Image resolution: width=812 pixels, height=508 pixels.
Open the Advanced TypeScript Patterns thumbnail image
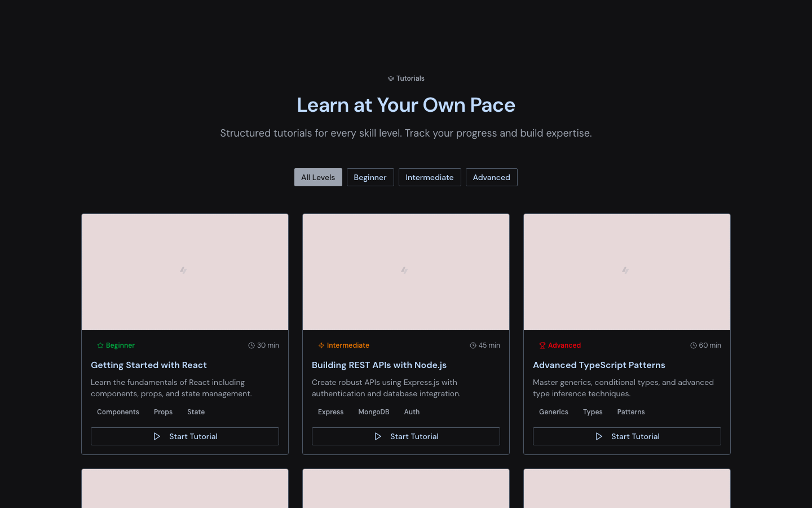point(627,271)
